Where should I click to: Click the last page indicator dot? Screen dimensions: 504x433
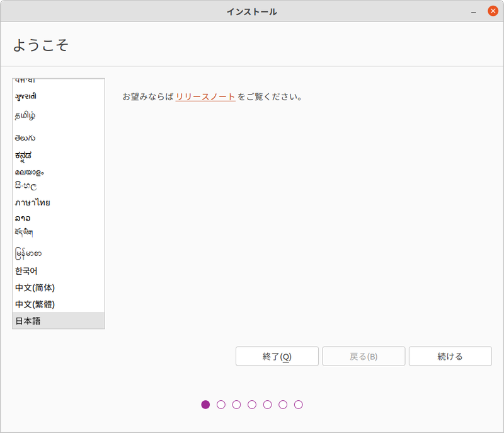pyautogui.click(x=299, y=405)
